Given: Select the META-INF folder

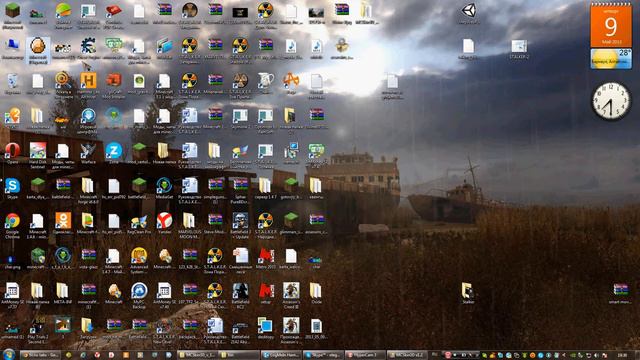Looking at the screenshot, I should pos(63,293).
